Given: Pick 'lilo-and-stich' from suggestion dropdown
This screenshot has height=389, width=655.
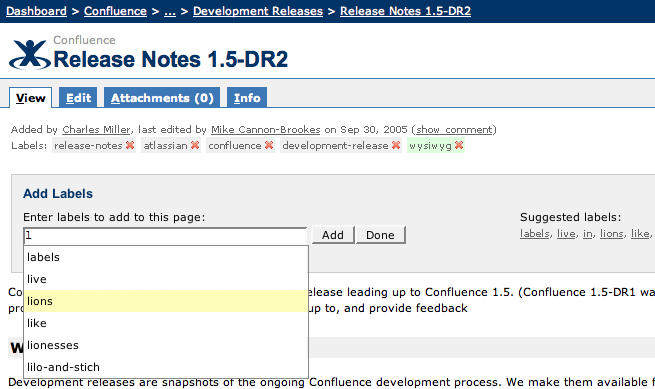Looking at the screenshot, I should pyautogui.click(x=166, y=367).
